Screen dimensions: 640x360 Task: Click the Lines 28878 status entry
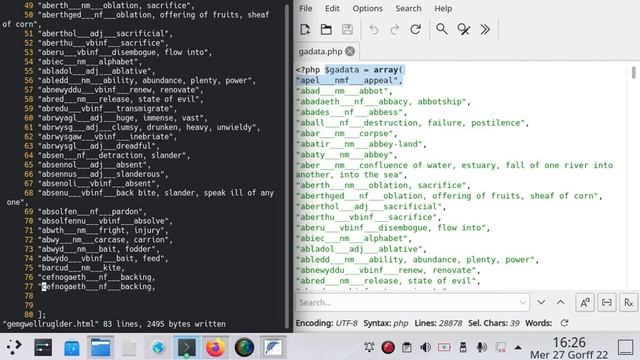[x=438, y=323]
